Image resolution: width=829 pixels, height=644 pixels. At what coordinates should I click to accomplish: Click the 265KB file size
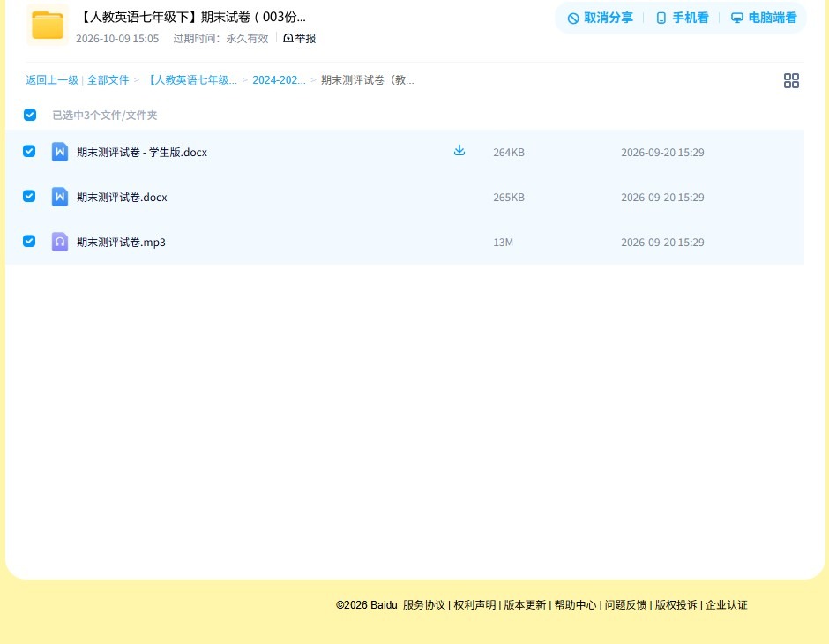point(509,198)
